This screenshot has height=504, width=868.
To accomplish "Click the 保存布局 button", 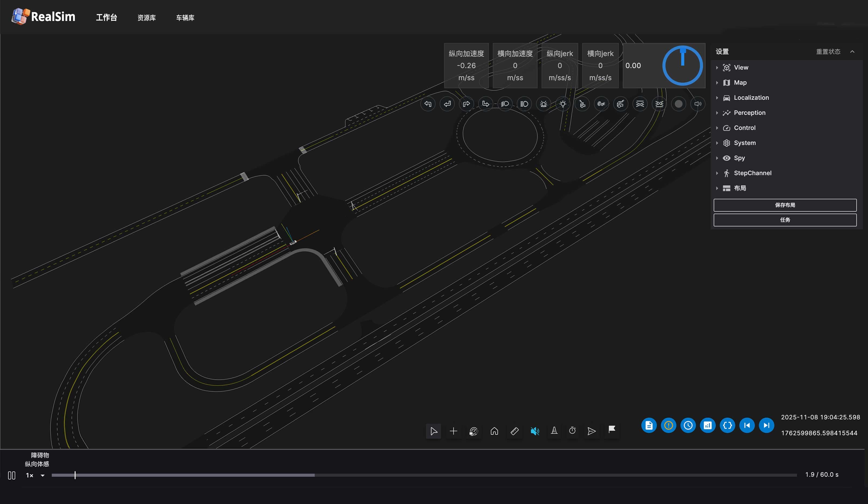I will click(x=785, y=205).
